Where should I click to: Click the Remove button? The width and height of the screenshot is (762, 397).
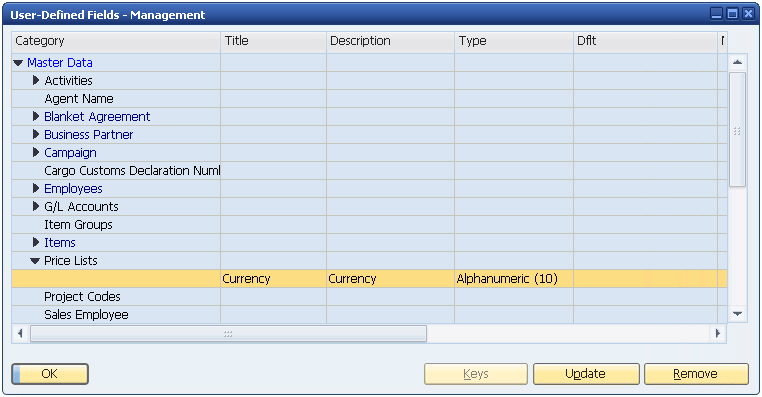point(696,374)
